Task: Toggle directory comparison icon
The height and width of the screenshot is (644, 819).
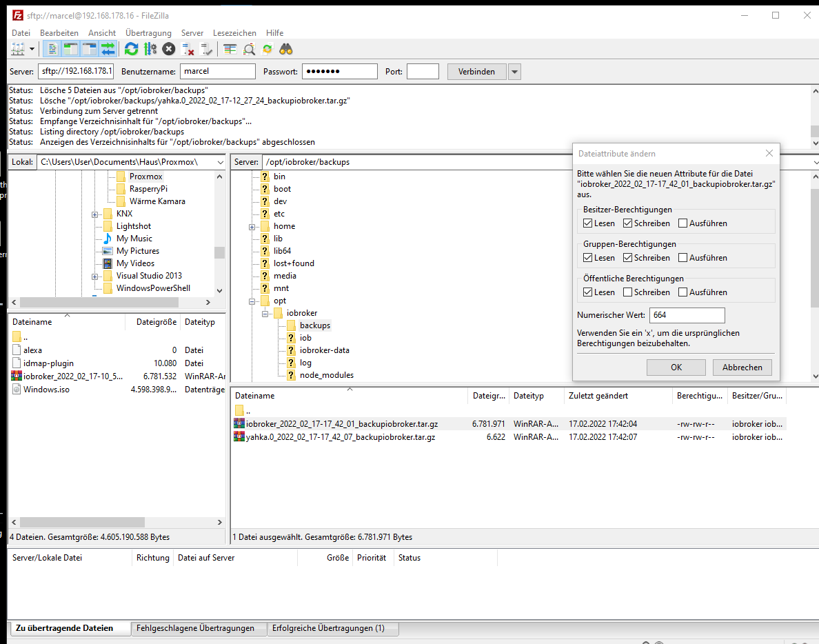Action: (249, 50)
